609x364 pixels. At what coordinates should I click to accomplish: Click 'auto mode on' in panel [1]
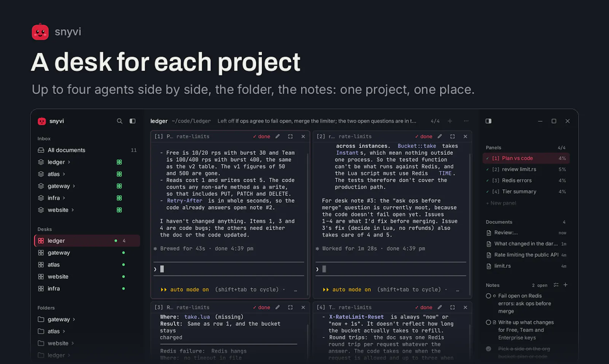(190, 289)
